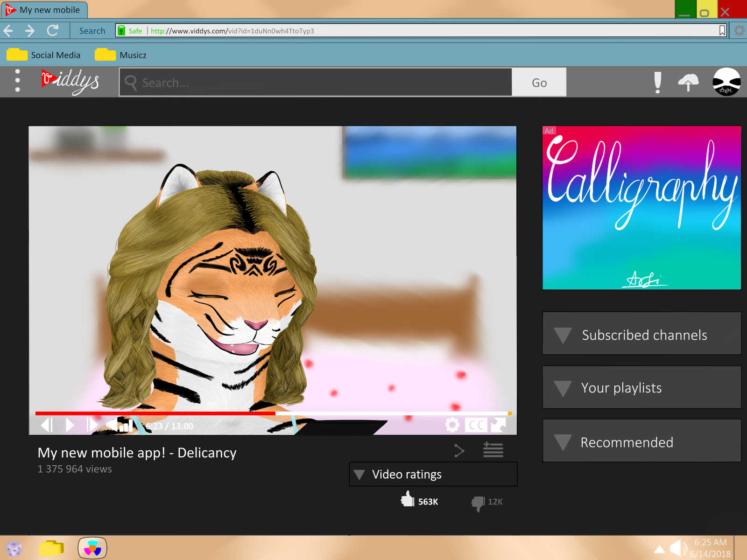Click the browser address bar URL

pos(233,31)
